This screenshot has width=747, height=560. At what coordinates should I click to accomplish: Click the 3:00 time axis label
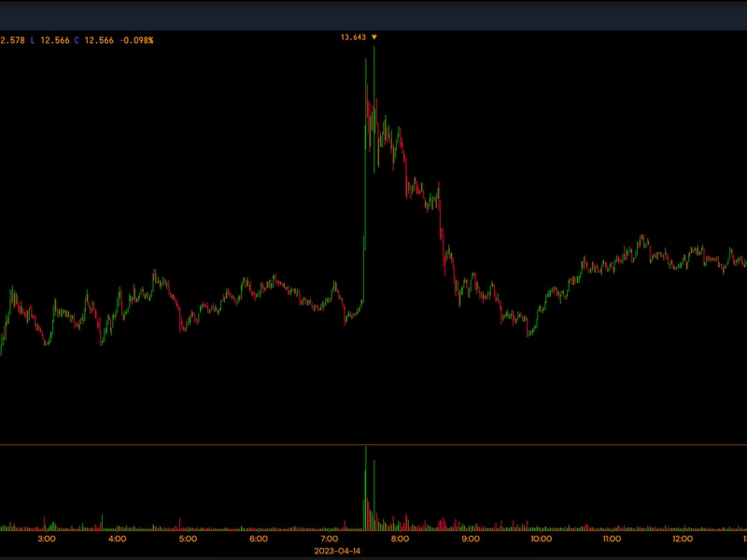click(x=47, y=539)
